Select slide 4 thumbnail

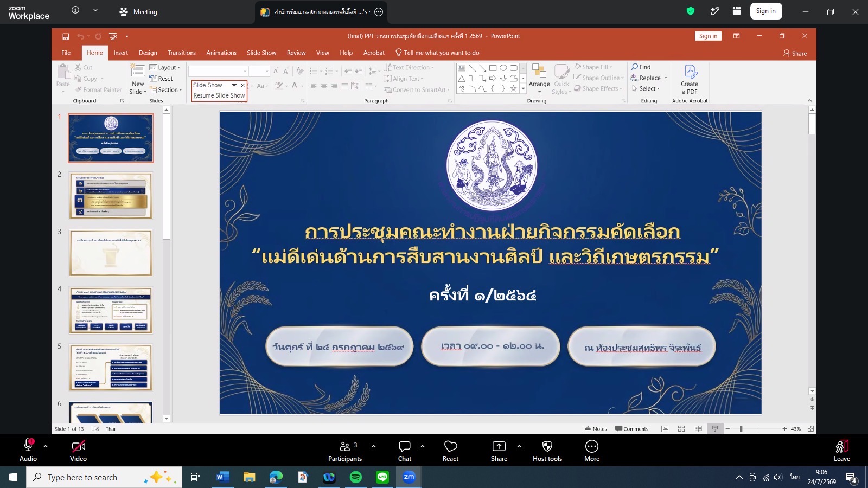click(111, 310)
